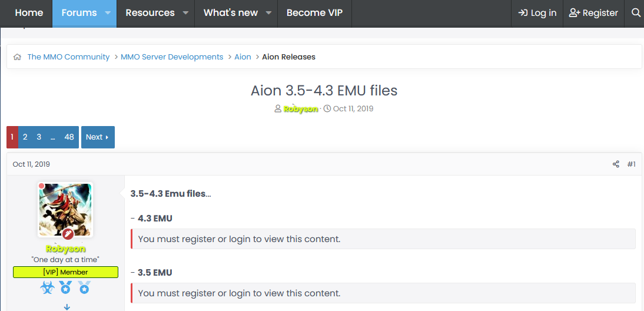
Task: Open the Forums menu item
Action: 79,13
